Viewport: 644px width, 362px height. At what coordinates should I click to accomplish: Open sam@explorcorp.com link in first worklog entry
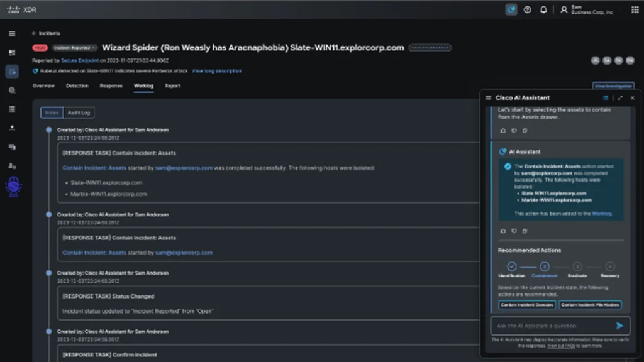184,168
